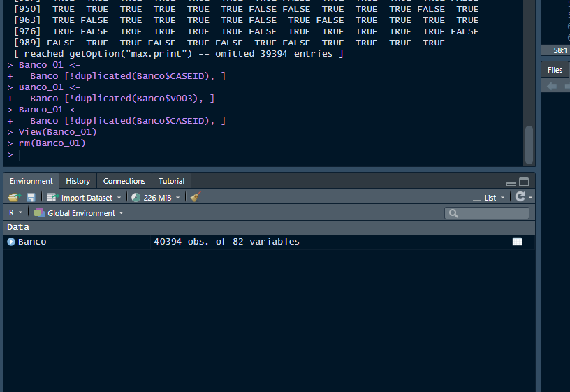
Task: Click the refresh environment icon
Action: (520, 197)
